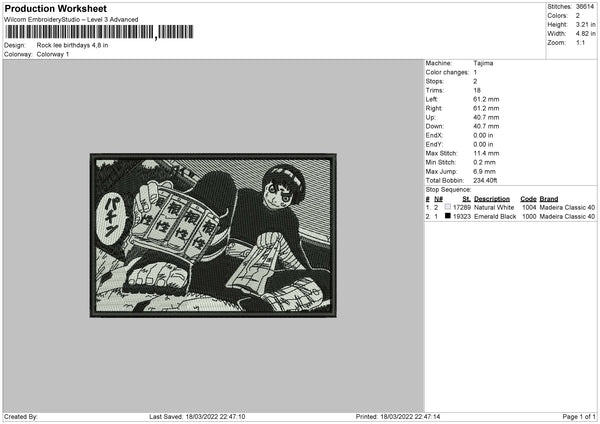Click the height value '3.21 in'
The width and height of the screenshot is (600, 424).
[x=585, y=24]
